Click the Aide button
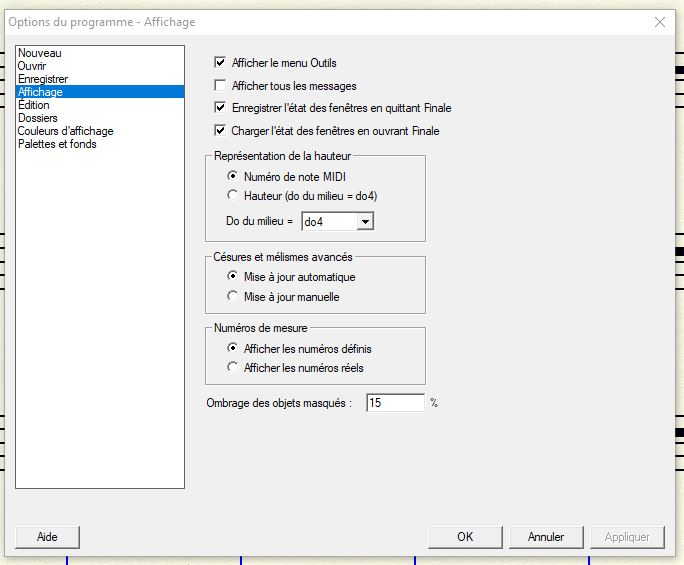 47,537
